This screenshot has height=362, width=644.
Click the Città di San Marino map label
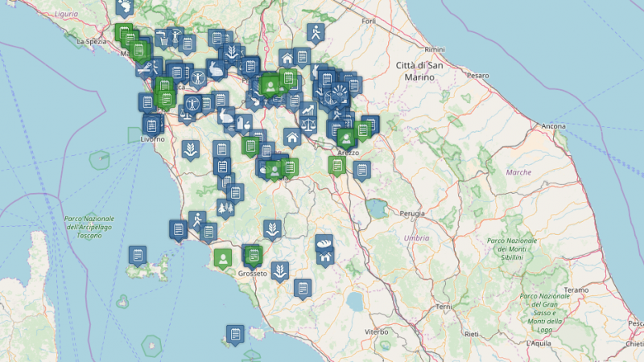click(419, 70)
